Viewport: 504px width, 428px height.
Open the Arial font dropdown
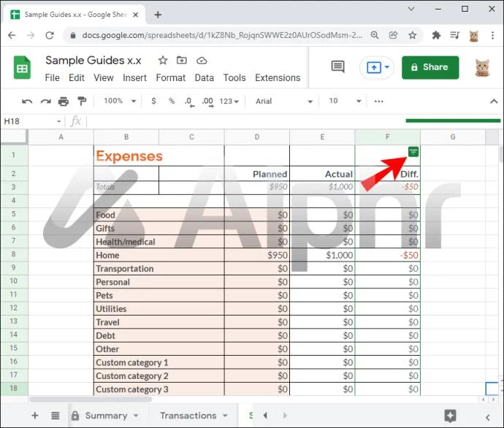[x=284, y=102]
